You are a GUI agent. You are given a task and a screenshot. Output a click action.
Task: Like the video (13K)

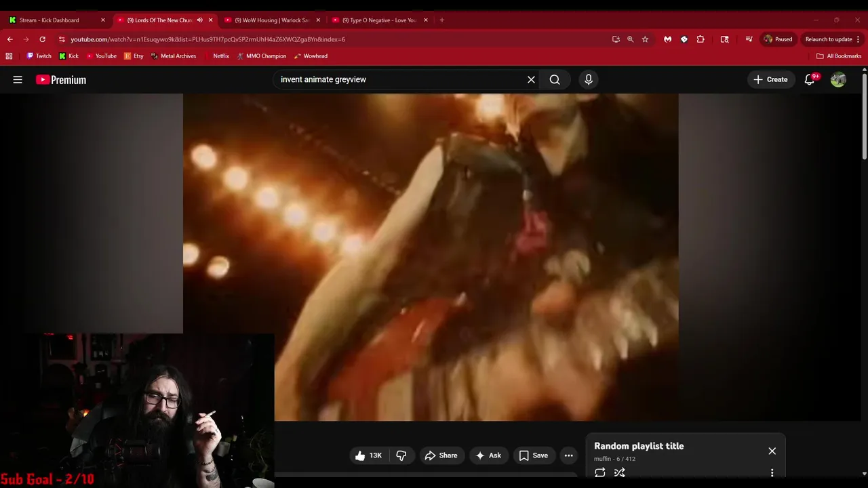368,455
